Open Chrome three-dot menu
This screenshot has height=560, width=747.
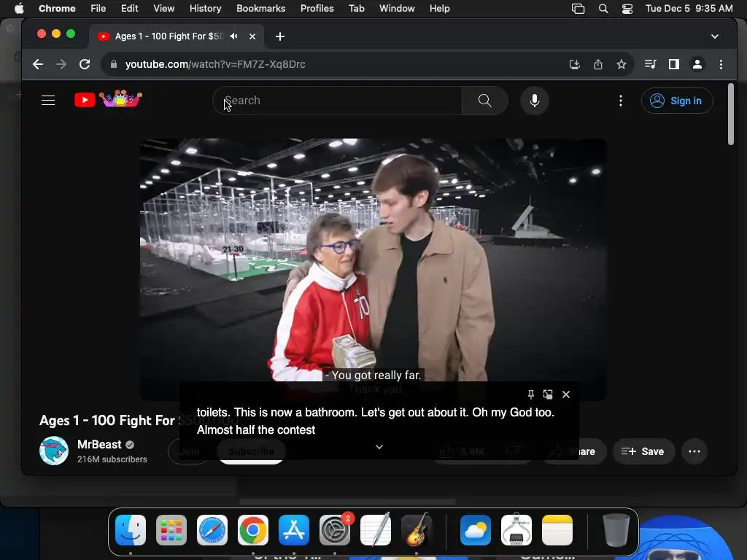point(721,64)
